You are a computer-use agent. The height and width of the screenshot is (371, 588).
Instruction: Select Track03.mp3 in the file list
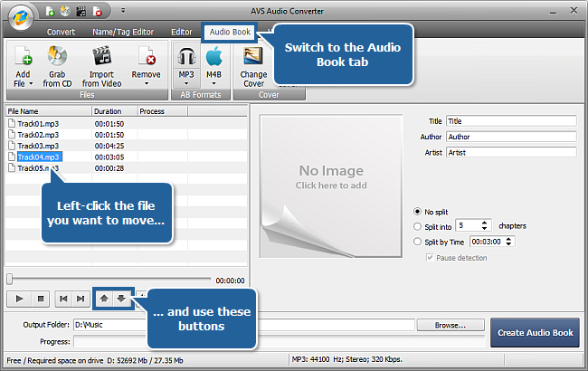pyautogui.click(x=38, y=146)
